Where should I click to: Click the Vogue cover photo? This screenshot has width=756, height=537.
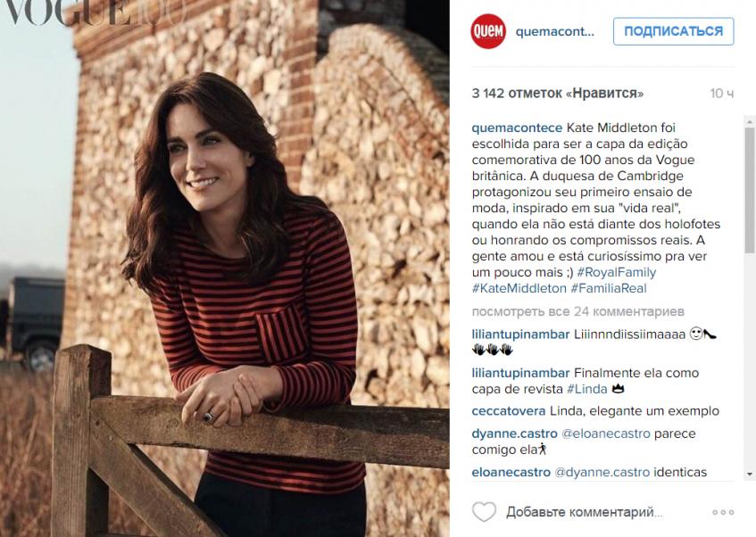(x=225, y=268)
